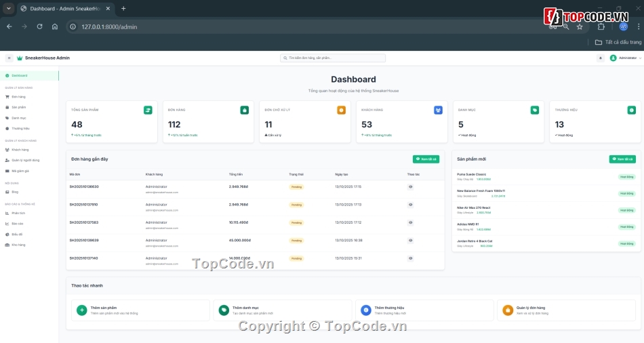The width and height of the screenshot is (644, 343).
Task: Click the notification bell icon in header
Action: click(600, 58)
